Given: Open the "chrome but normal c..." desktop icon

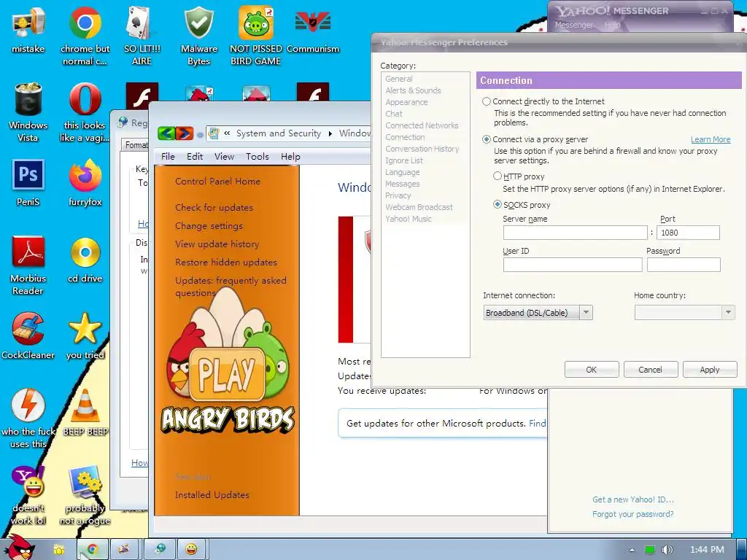Looking at the screenshot, I should pyautogui.click(x=85, y=36).
